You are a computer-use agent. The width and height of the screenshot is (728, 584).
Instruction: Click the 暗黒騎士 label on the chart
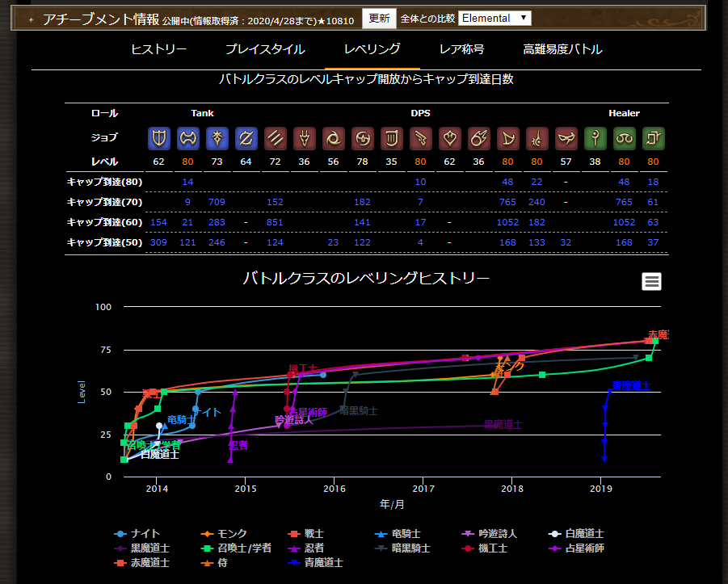(359, 411)
